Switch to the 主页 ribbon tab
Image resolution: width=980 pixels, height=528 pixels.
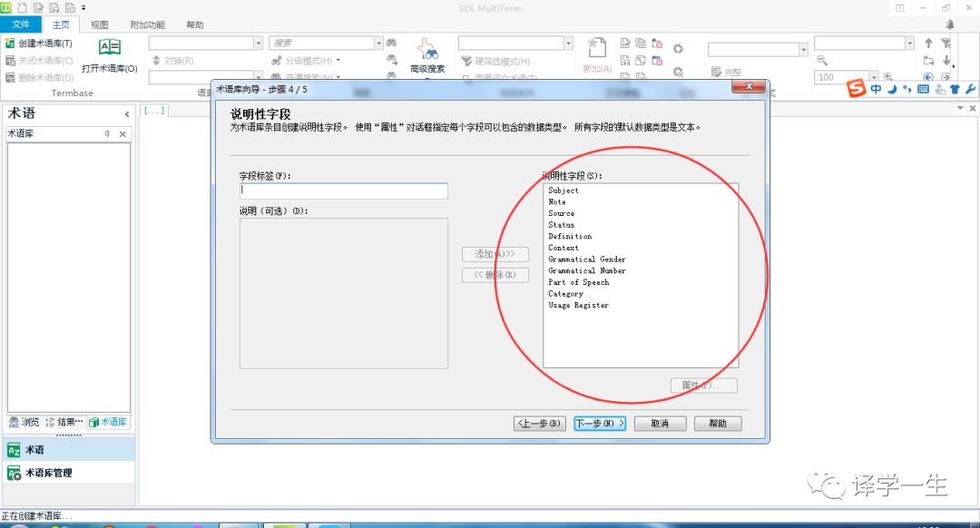(62, 25)
